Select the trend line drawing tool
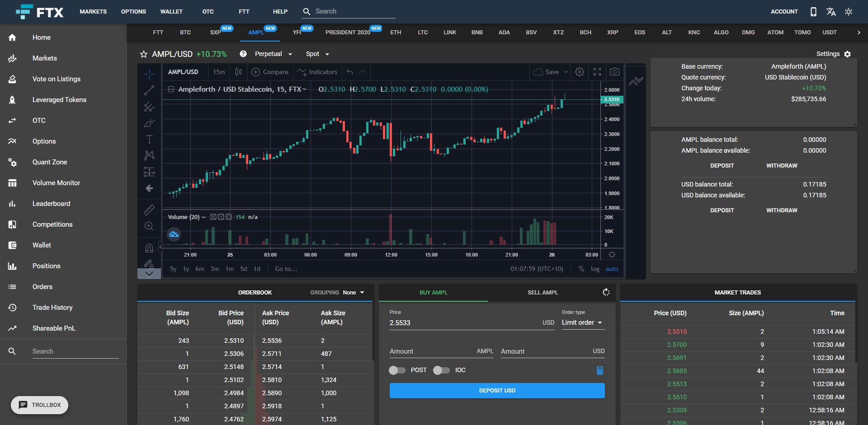This screenshot has height=425, width=868. tap(149, 90)
